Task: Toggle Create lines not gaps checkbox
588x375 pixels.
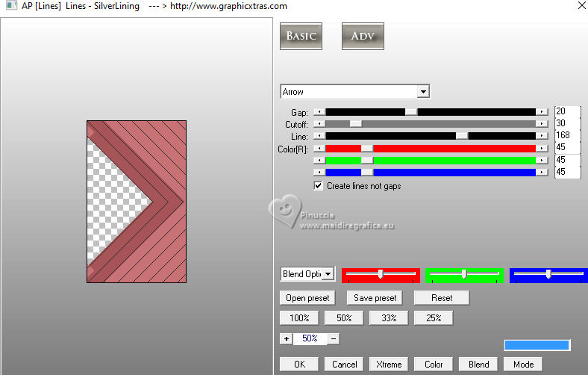Action: pos(318,186)
